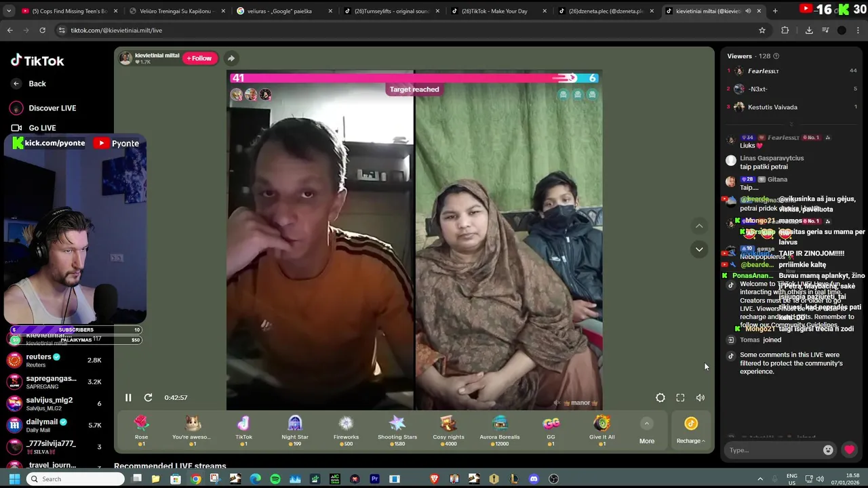Viewport: 868px width, 488px height.
Task: Open Chrome from the taskbar
Action: (x=195, y=479)
